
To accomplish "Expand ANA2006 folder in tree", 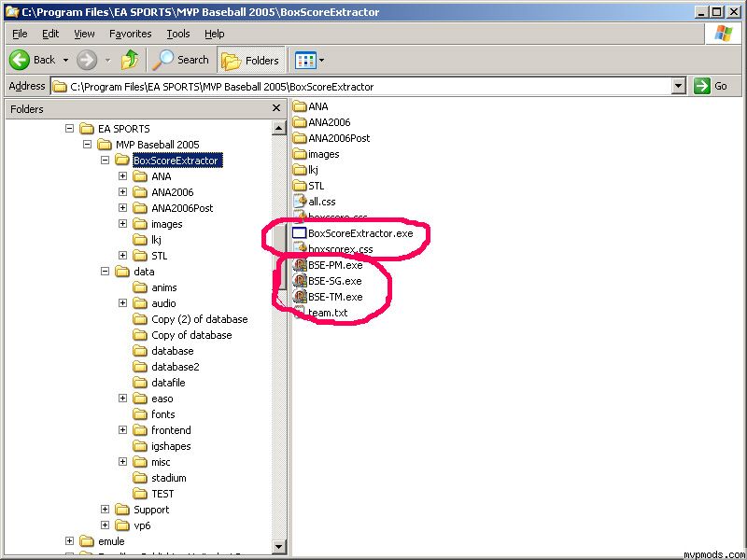I will pyautogui.click(x=123, y=192).
